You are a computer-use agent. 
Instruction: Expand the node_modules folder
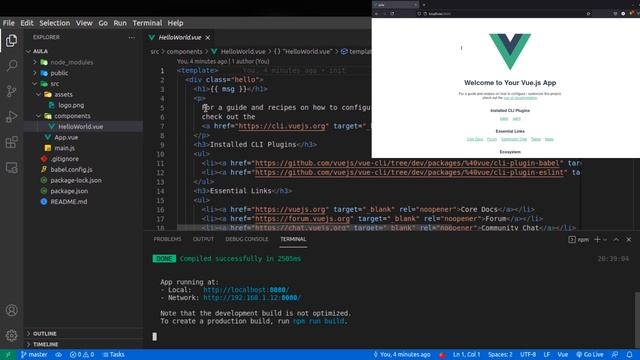point(35,62)
